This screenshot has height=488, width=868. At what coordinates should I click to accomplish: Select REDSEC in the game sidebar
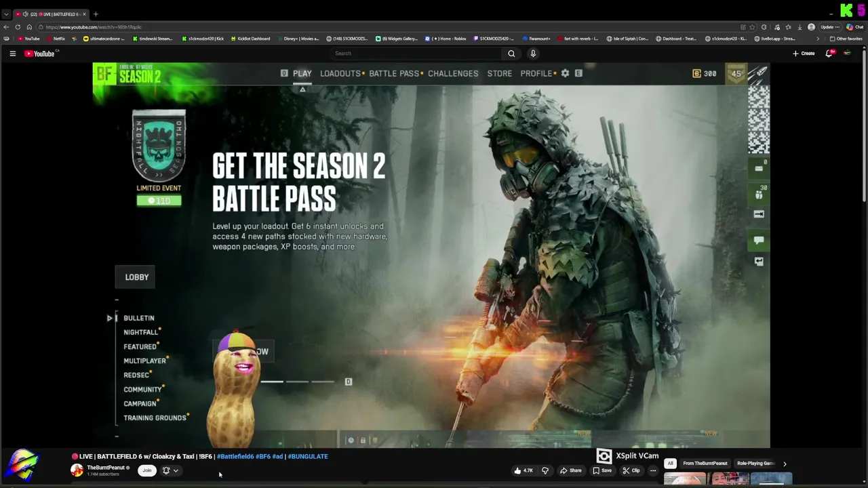[x=136, y=375]
